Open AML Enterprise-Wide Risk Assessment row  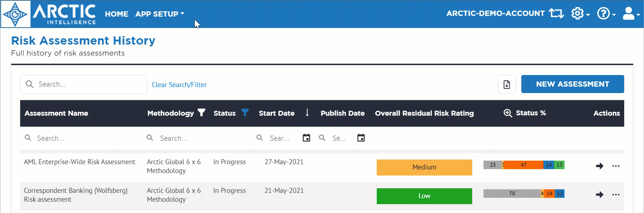(80, 162)
